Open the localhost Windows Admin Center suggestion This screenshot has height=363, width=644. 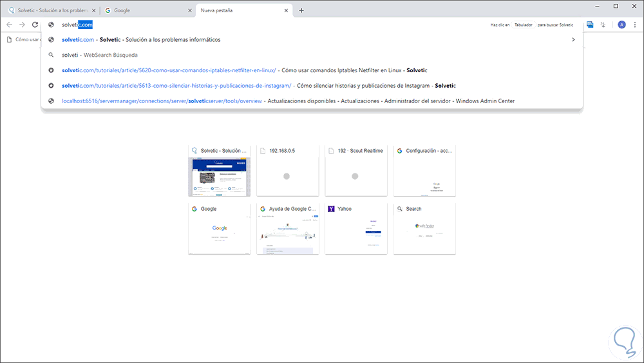pos(312,101)
